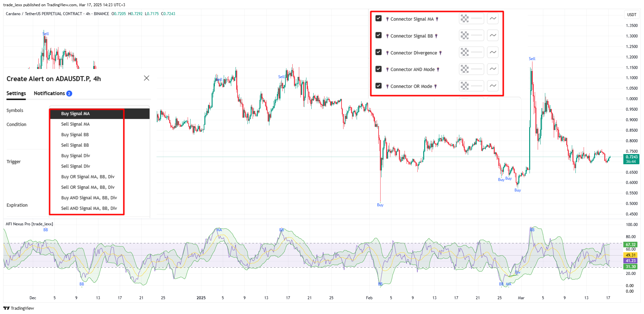Open line style for Connector Signal BB
Viewport: 644px width, 314px height.
click(x=493, y=35)
